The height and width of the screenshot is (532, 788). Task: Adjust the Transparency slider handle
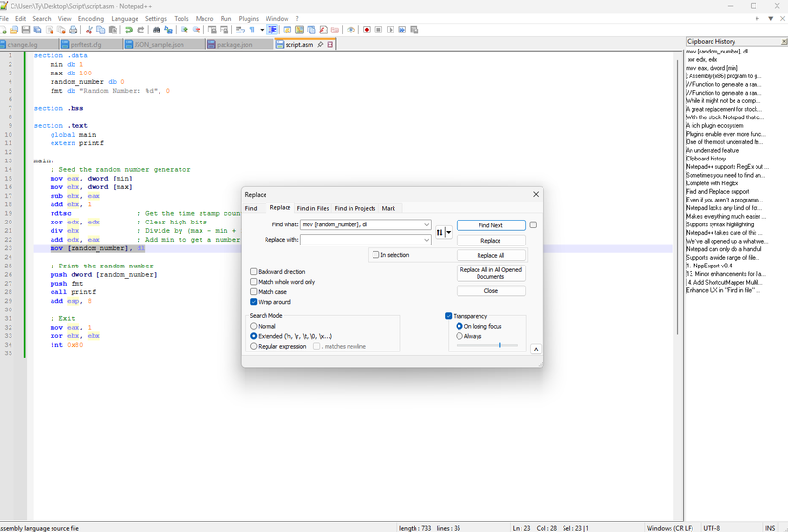(500, 346)
